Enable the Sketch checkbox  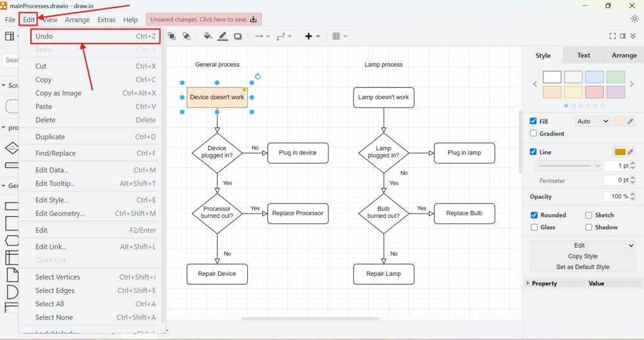point(589,215)
